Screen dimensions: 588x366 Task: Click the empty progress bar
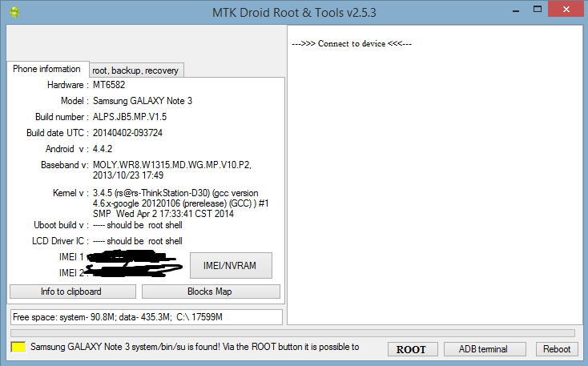pyautogui.click(x=292, y=333)
